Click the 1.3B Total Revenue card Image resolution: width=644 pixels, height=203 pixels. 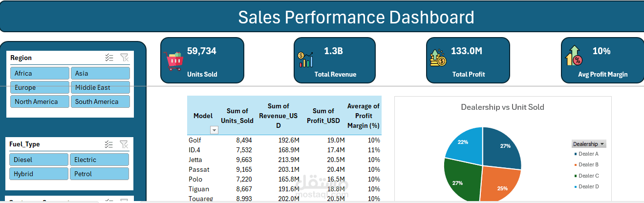coord(335,60)
